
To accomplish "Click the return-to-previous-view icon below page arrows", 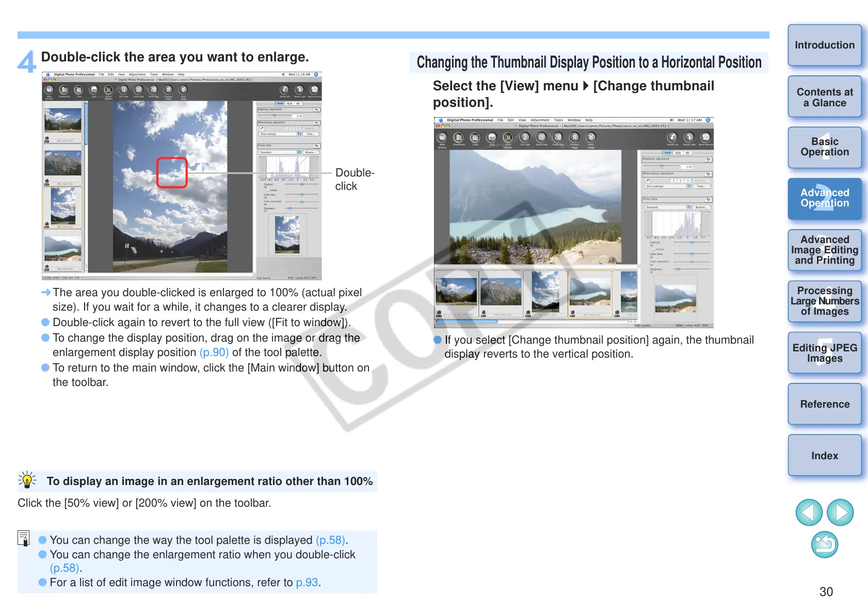I will 825,544.
